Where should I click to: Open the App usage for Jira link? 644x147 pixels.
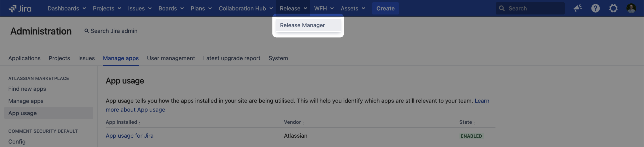pyautogui.click(x=129, y=136)
